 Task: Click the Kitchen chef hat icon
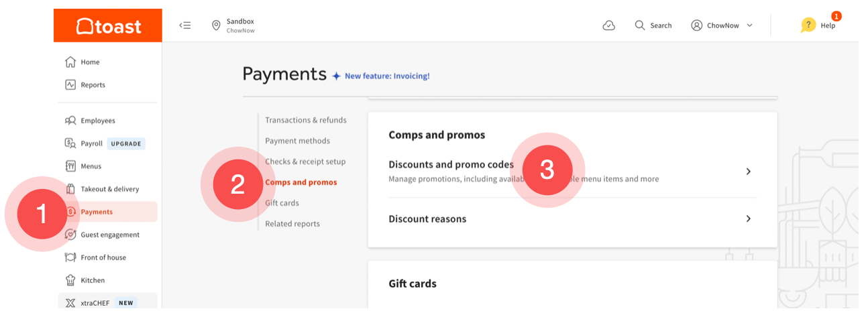[x=70, y=280]
